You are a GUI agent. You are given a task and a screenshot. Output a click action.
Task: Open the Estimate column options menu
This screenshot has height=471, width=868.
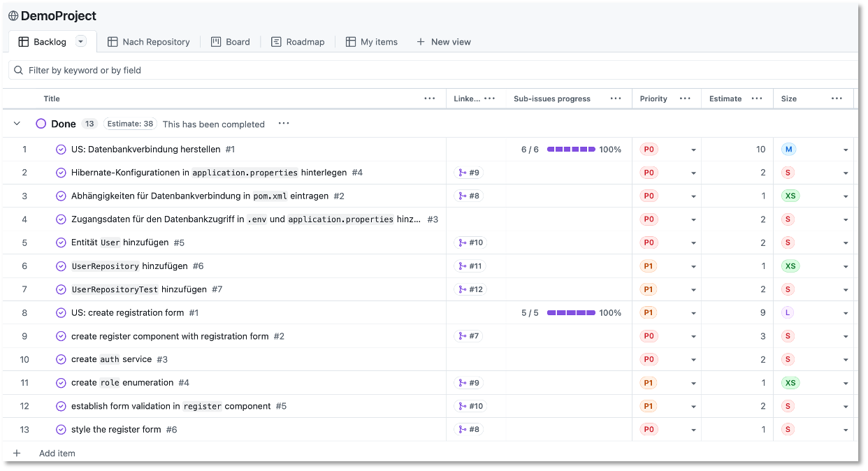pos(757,99)
